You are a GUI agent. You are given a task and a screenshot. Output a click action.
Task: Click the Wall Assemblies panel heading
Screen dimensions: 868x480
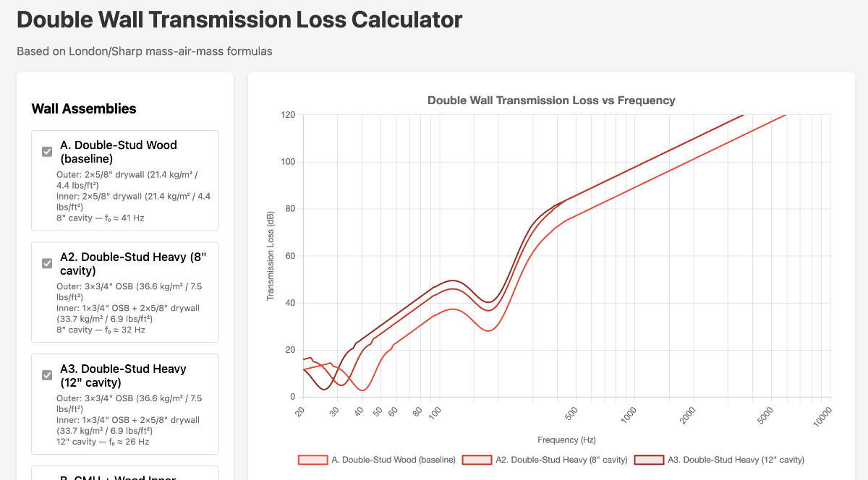84,109
